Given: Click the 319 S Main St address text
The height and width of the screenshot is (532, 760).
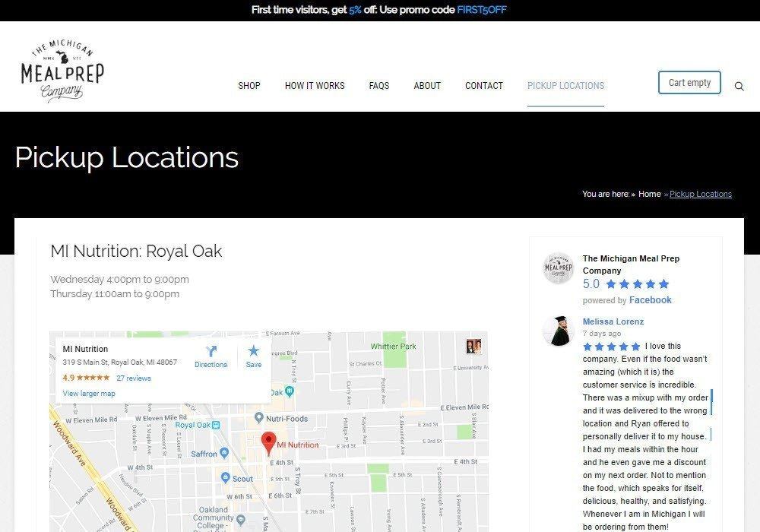Looking at the screenshot, I should tap(120, 363).
